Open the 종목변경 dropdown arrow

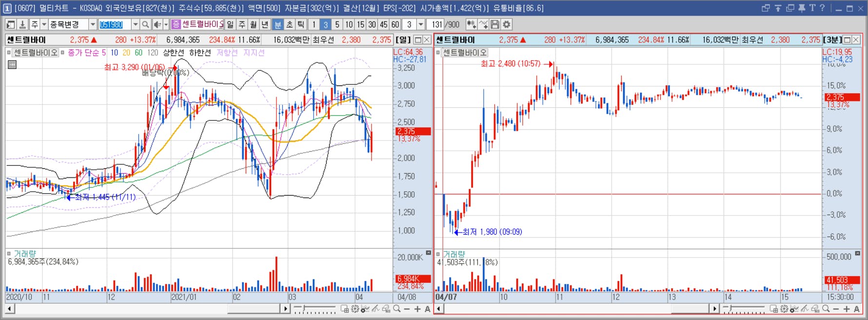[93, 24]
